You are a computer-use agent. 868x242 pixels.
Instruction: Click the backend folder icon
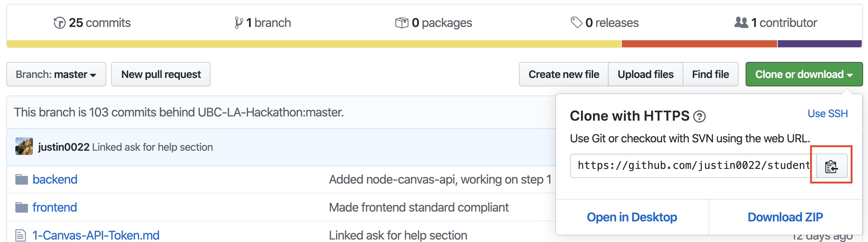coord(22,180)
